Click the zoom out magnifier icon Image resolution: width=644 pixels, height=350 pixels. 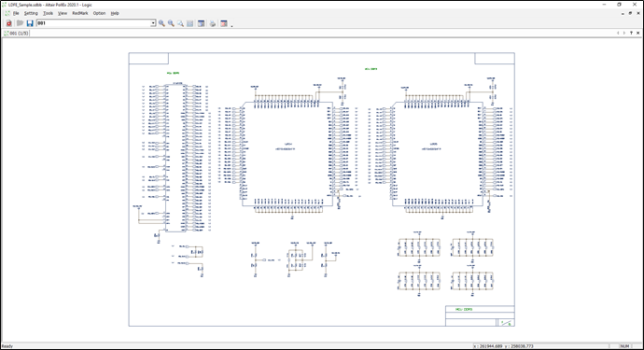click(171, 23)
